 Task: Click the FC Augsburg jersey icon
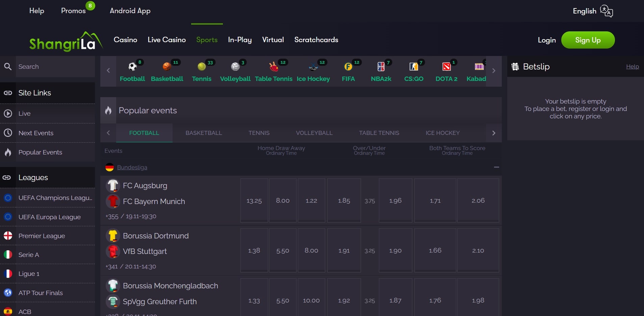tap(113, 185)
